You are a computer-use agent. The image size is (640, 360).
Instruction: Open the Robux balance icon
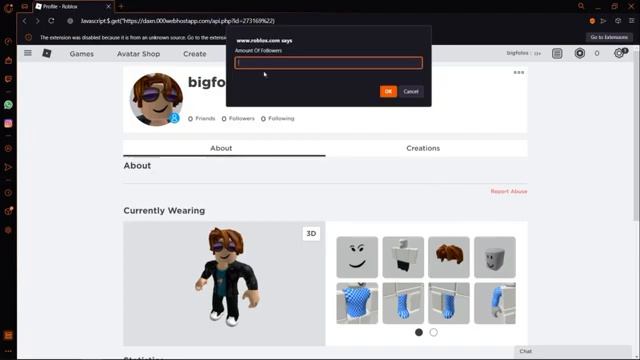pos(580,53)
